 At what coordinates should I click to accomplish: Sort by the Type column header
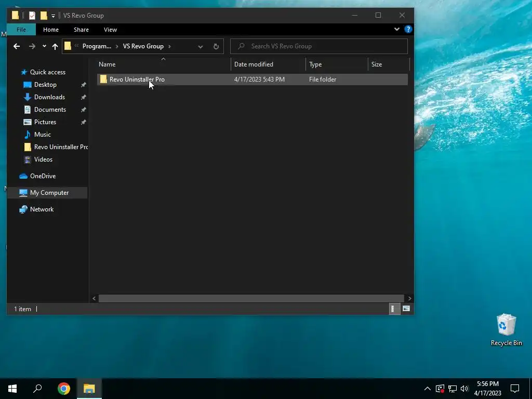337,64
